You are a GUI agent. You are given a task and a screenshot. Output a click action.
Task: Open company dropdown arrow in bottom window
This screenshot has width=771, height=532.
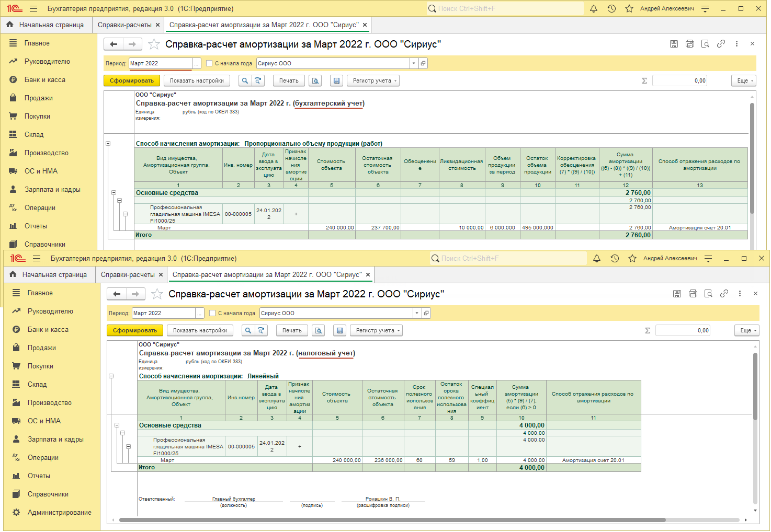point(417,313)
